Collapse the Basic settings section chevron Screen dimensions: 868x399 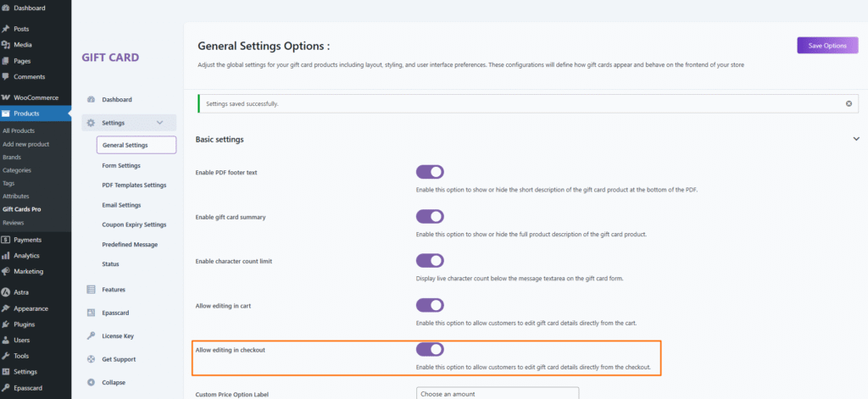pyautogui.click(x=856, y=139)
